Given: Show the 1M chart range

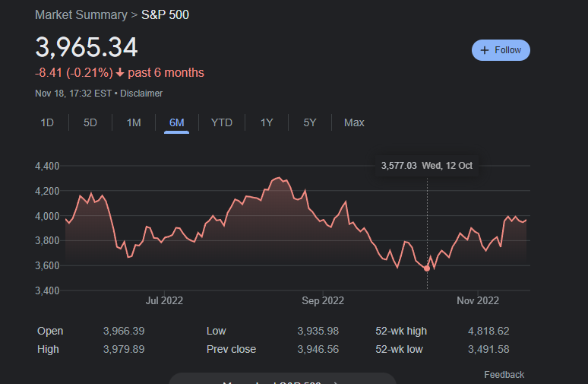Looking at the screenshot, I should (x=134, y=122).
